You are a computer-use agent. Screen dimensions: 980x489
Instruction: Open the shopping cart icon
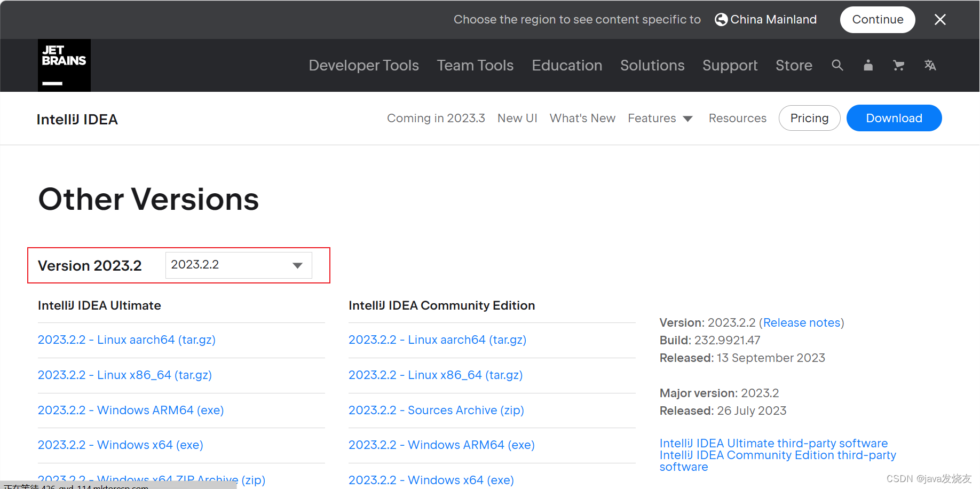[x=899, y=65]
